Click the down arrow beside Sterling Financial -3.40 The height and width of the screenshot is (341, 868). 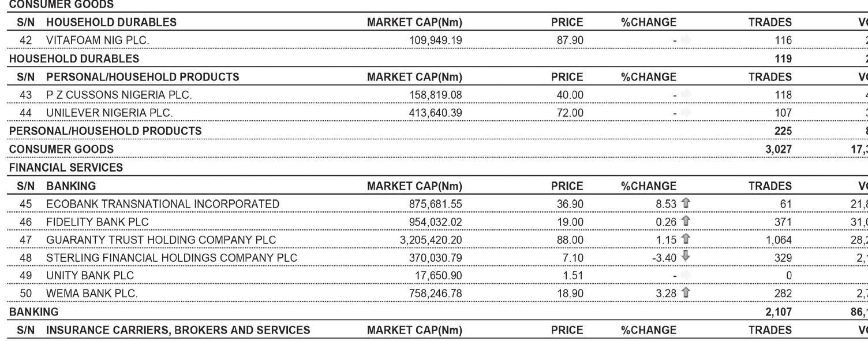click(686, 257)
